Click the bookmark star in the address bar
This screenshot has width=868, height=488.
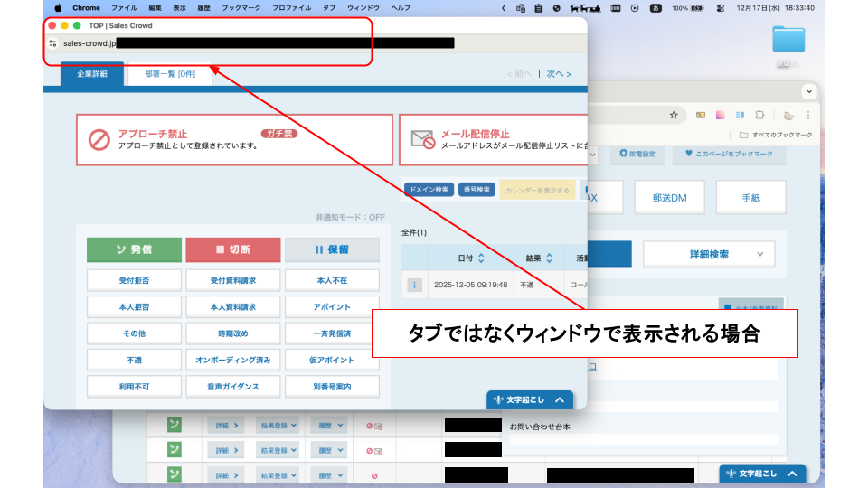tap(674, 115)
